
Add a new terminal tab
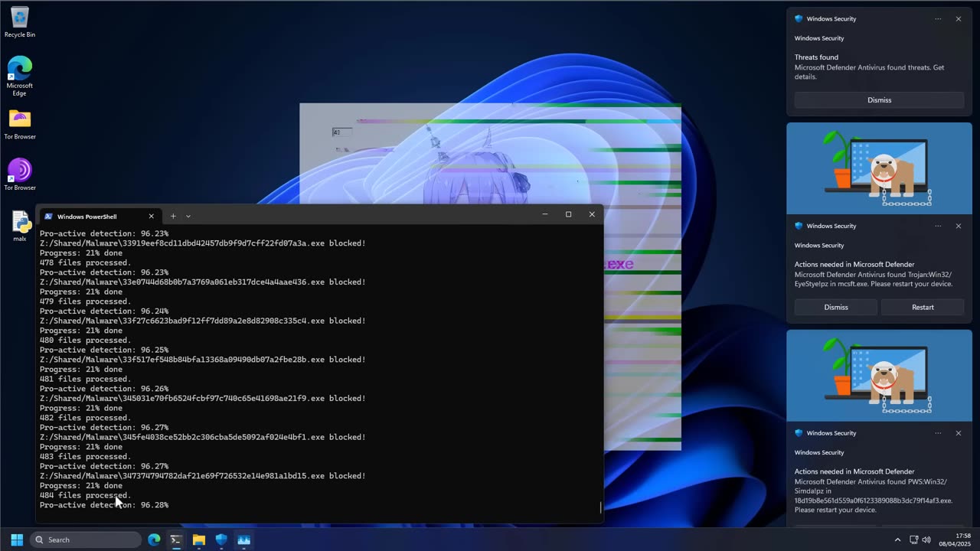pos(173,216)
